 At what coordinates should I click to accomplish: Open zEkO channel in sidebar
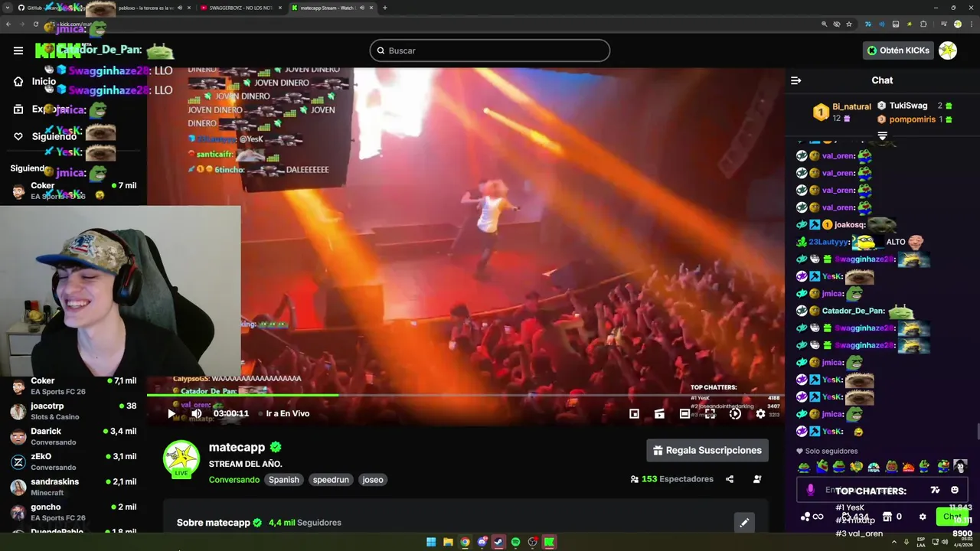pos(73,461)
